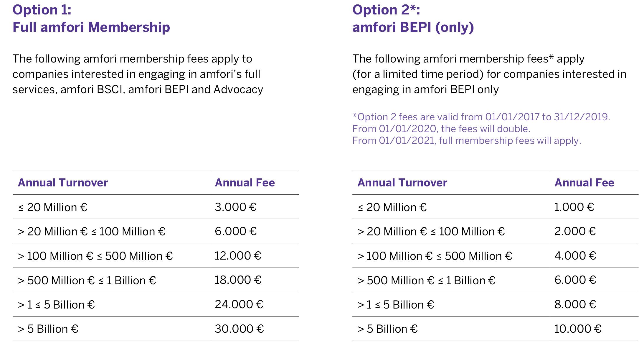Click the Annual Fee header in Option 2 table
Viewport: 644px width, 346px height.
584,183
